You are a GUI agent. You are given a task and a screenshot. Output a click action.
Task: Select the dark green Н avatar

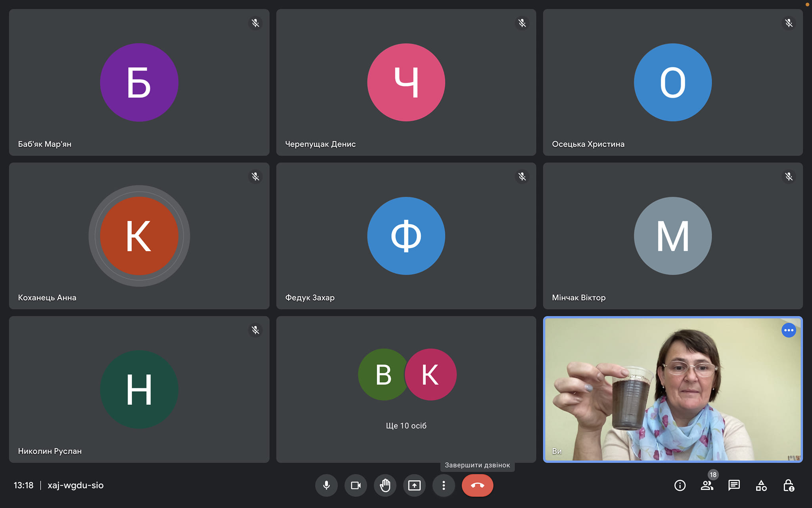click(x=139, y=389)
